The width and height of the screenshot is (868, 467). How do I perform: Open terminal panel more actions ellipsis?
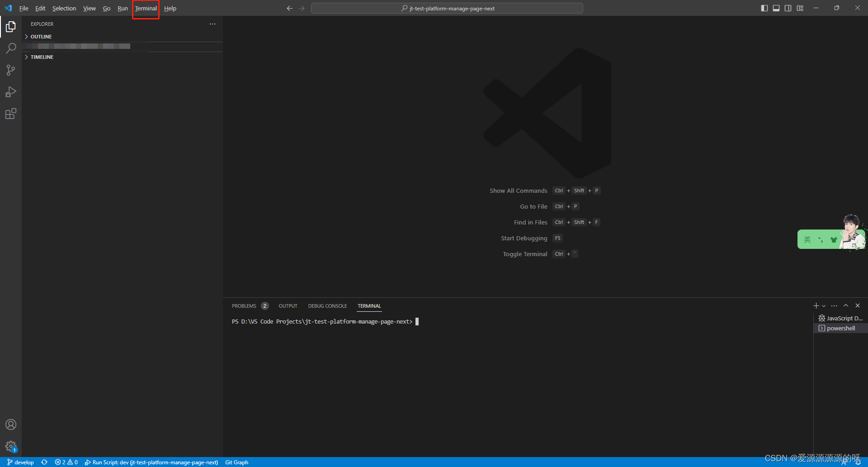point(834,306)
